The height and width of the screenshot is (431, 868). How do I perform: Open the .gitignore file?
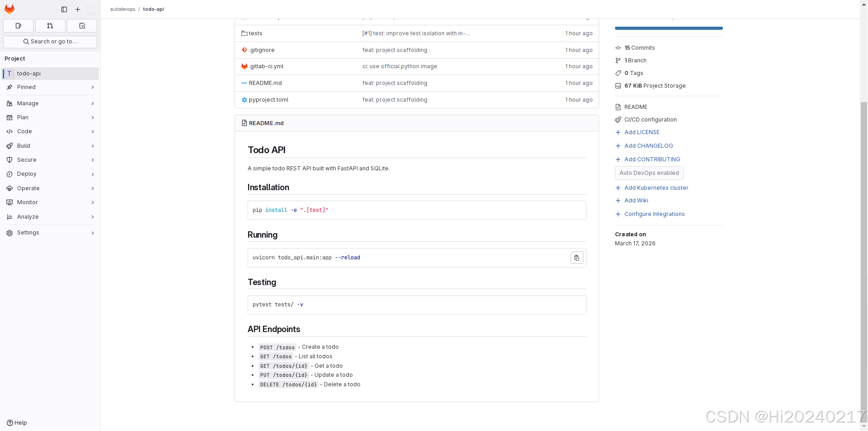coord(262,50)
